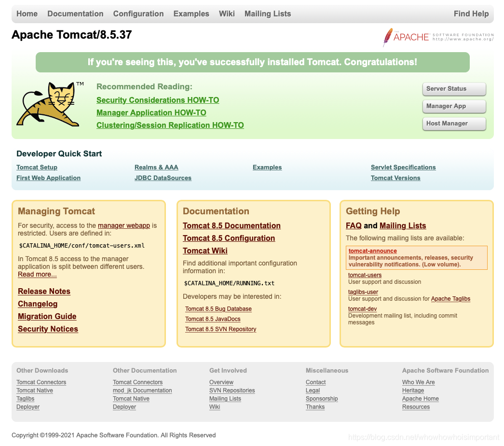Open the Security Considerations HOW-TO
The image size is (504, 446).
[157, 100]
